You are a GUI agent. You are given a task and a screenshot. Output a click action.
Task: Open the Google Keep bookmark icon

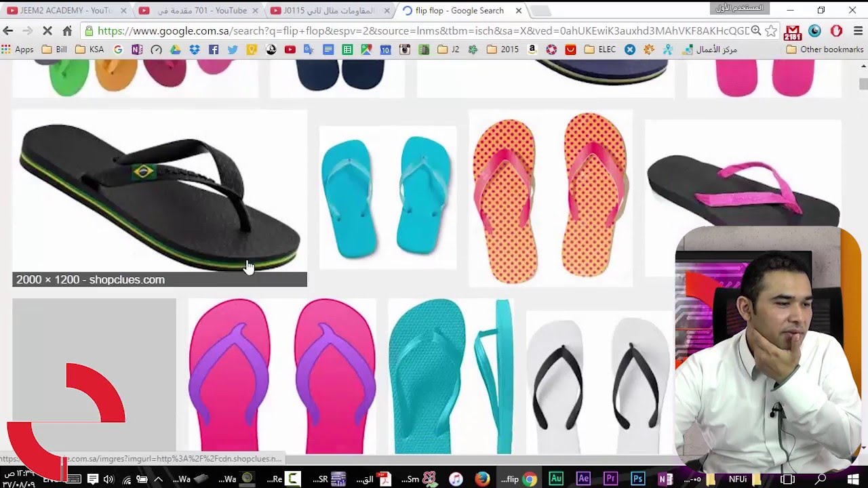(x=252, y=49)
